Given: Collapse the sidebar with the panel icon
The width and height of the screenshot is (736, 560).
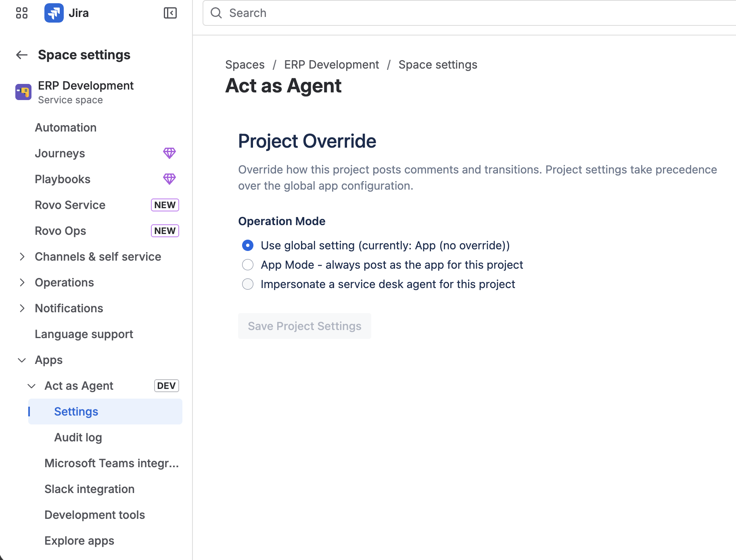Looking at the screenshot, I should pos(170,13).
